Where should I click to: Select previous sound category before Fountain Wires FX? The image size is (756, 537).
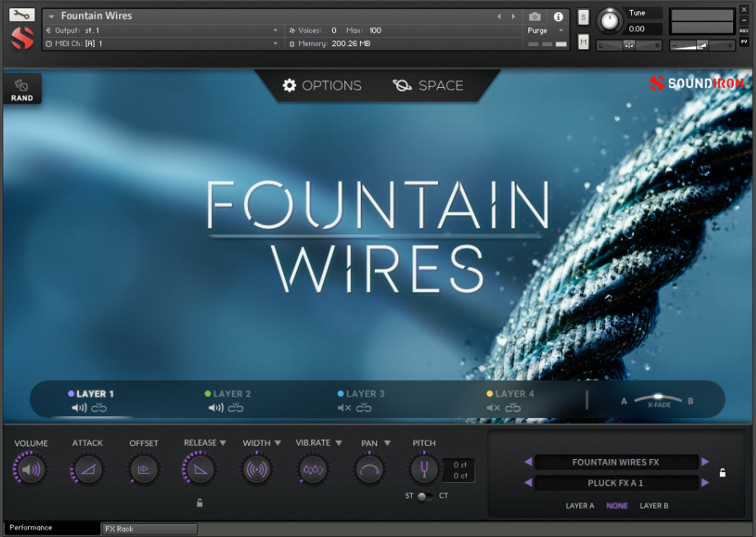(528, 461)
